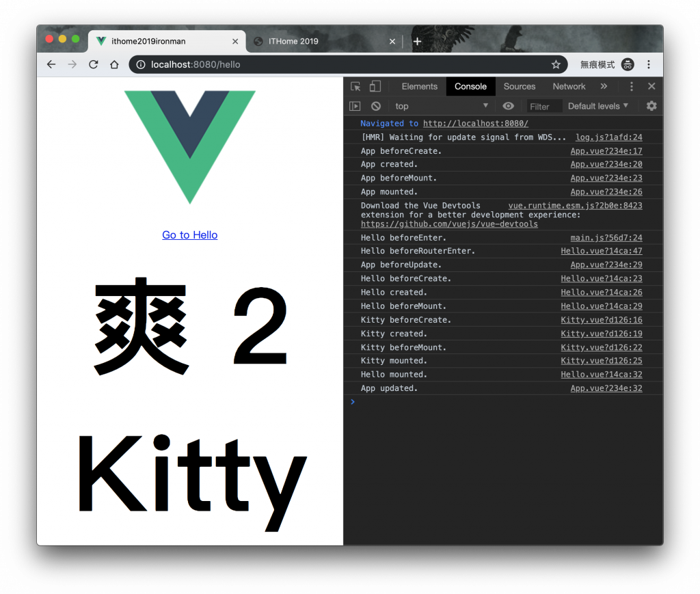Go to the browser home page
700x594 pixels.
point(114,64)
